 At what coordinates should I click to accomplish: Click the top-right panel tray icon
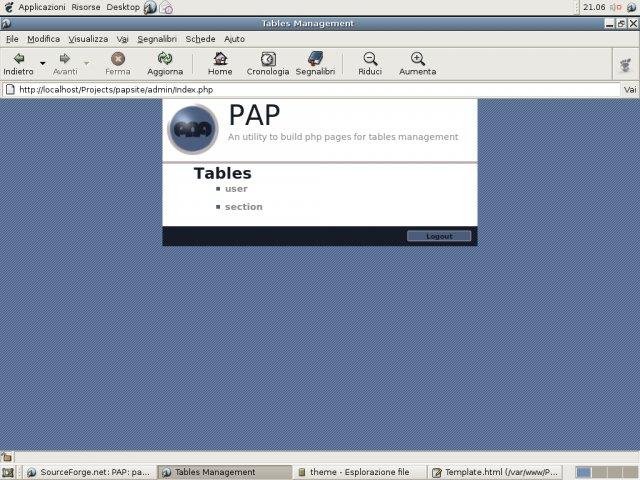[x=632, y=7]
